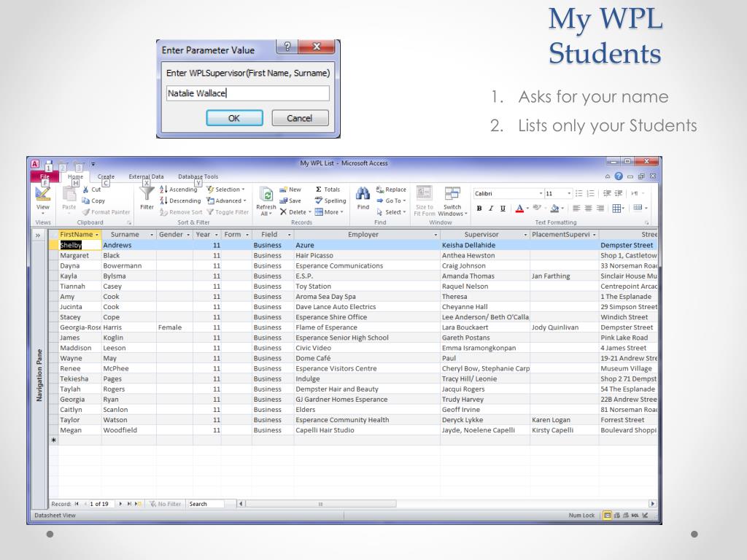Click the record Search box

tap(206, 504)
